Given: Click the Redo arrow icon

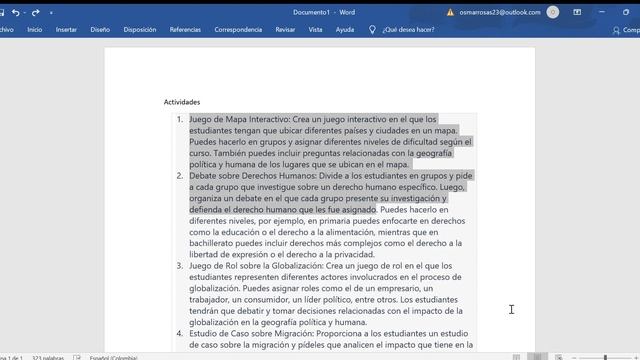Looking at the screenshot, I should [x=36, y=13].
